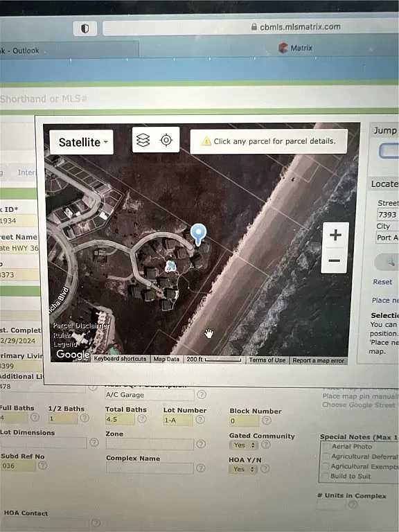
Task: Click the HOA Y/N help icon
Action: (x=265, y=468)
